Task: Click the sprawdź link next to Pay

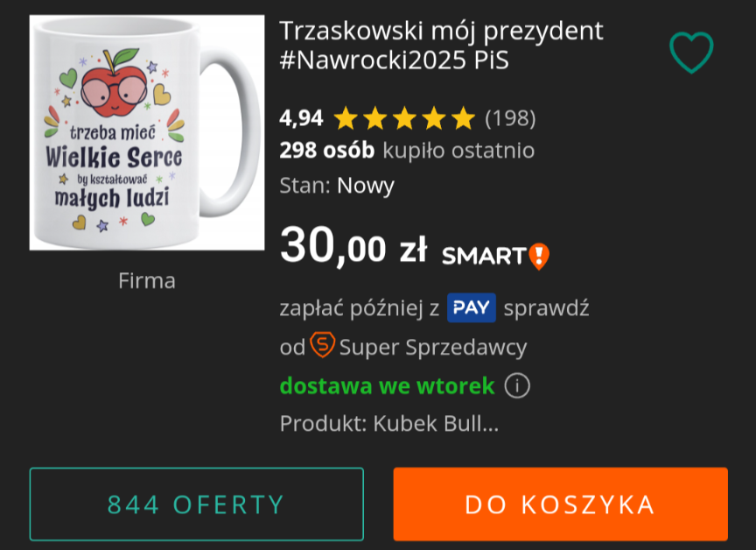Action: tap(546, 307)
